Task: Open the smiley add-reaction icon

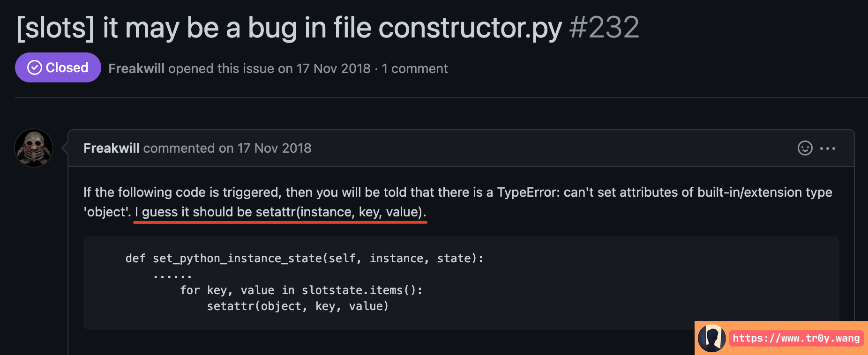Action: pyautogui.click(x=805, y=148)
